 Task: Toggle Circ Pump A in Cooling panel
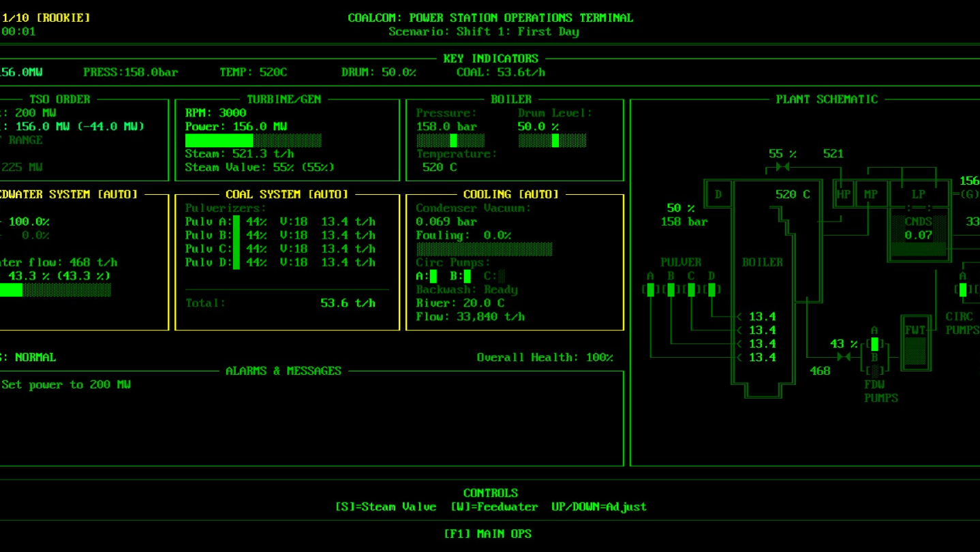point(433,276)
